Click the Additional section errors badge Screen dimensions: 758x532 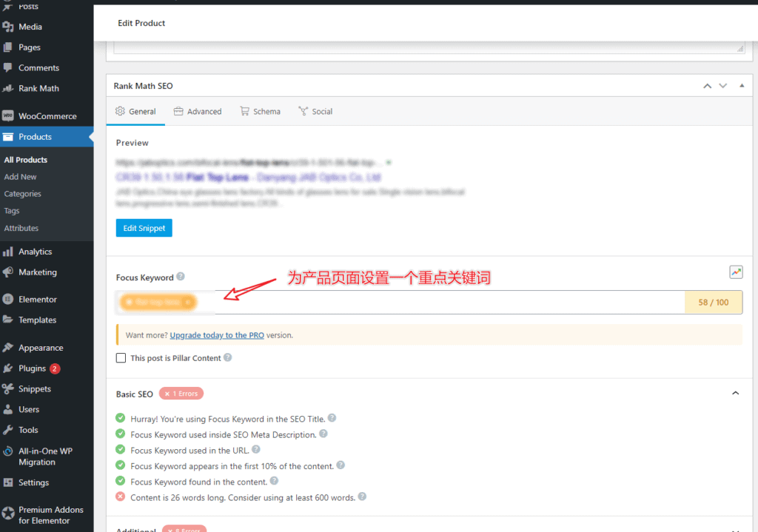point(184,528)
